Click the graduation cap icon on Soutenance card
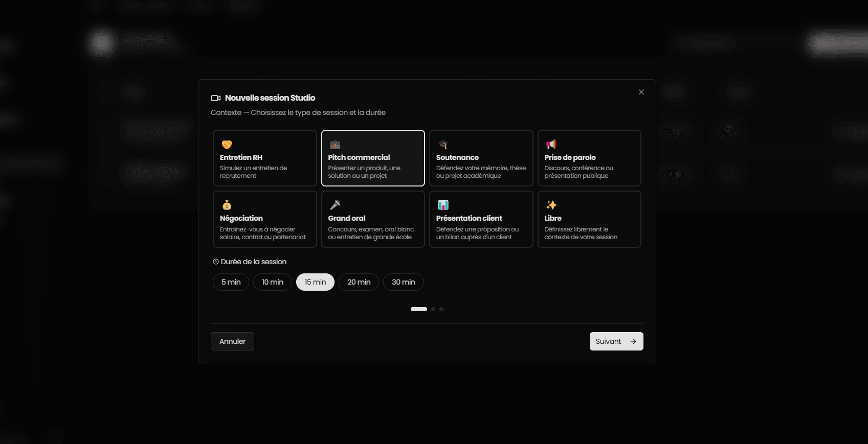 pos(443,145)
